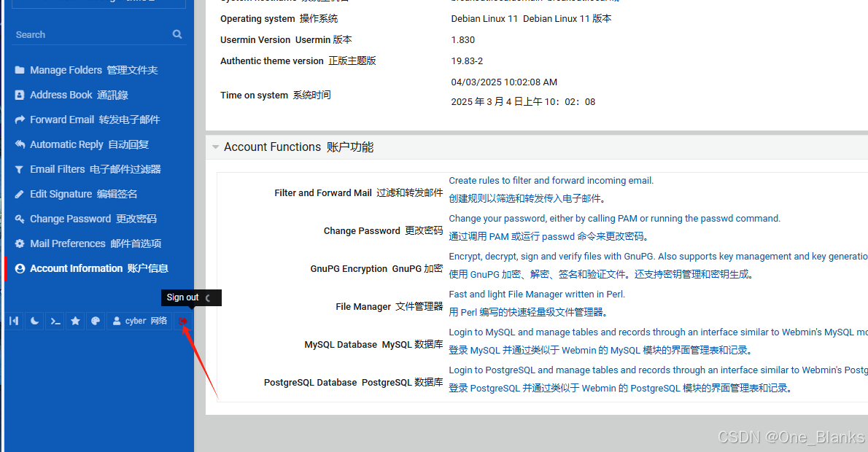The width and height of the screenshot is (868, 452).
Task: Click the Address Book contact icon
Action: 20,96
